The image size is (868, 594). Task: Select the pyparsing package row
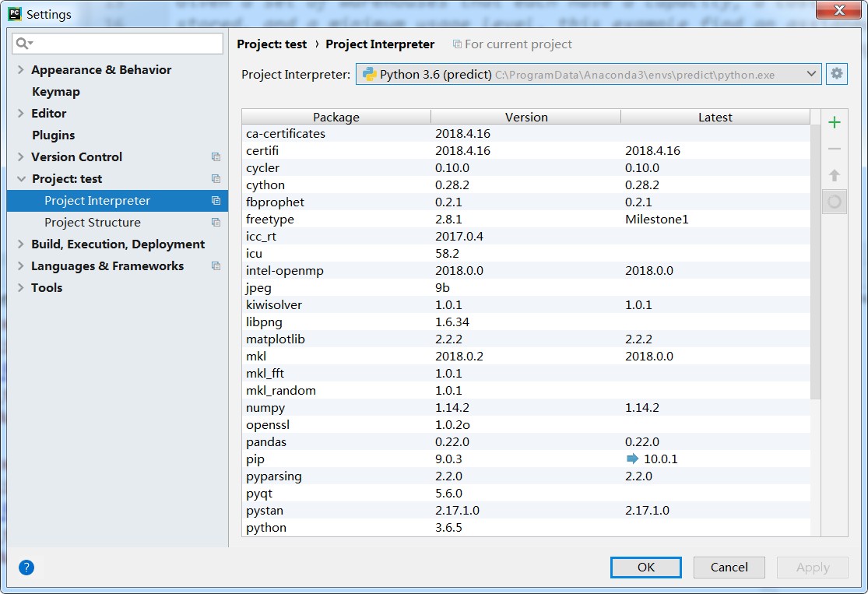(526, 476)
